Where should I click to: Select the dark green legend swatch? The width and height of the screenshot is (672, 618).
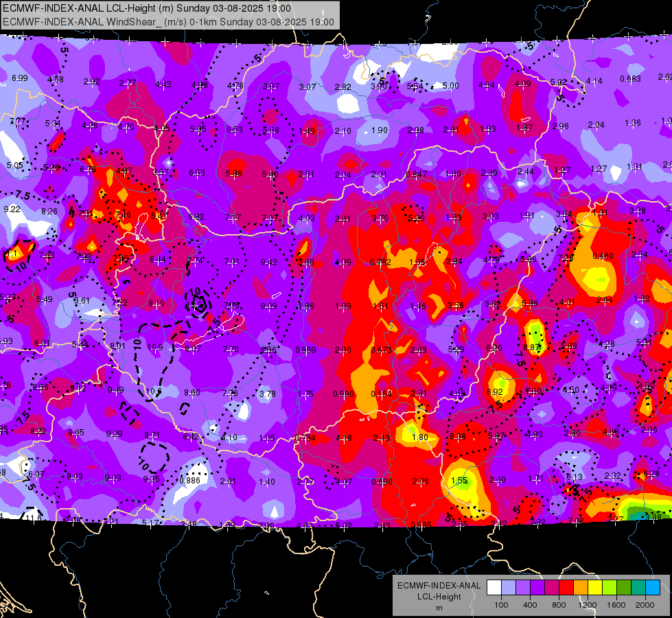pyautogui.click(x=623, y=587)
